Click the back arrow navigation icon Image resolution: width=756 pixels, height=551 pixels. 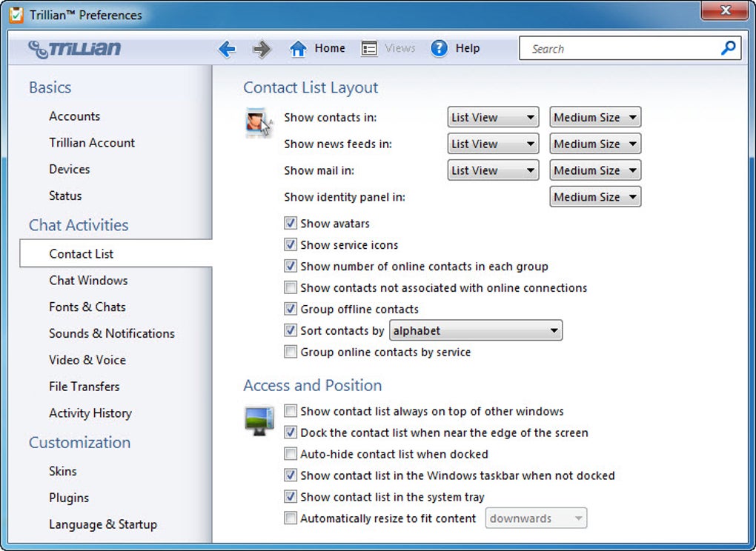pos(227,49)
